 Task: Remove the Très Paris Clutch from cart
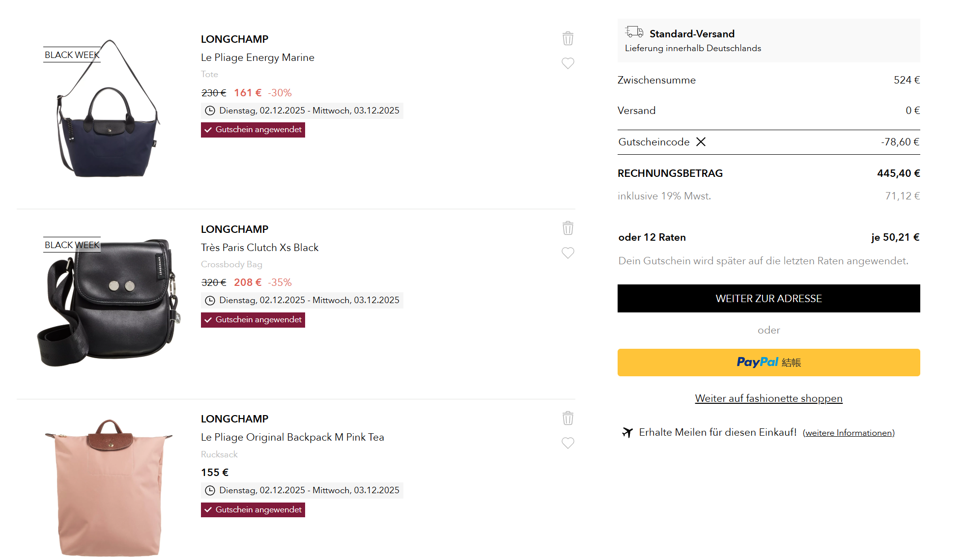(567, 228)
